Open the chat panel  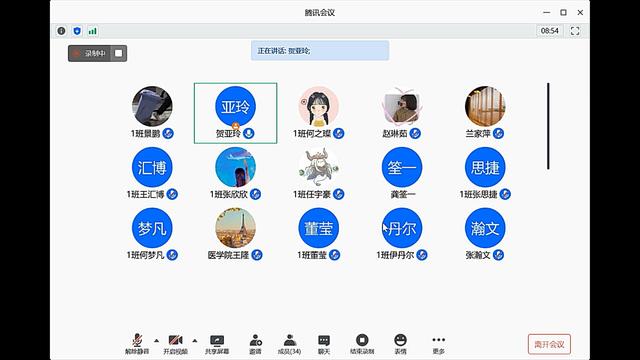(324, 344)
